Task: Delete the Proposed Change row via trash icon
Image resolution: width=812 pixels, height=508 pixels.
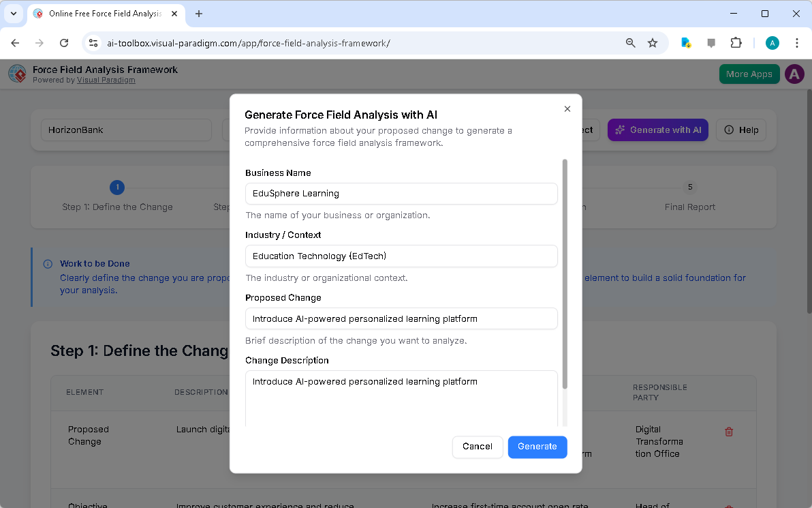Action: [729, 432]
